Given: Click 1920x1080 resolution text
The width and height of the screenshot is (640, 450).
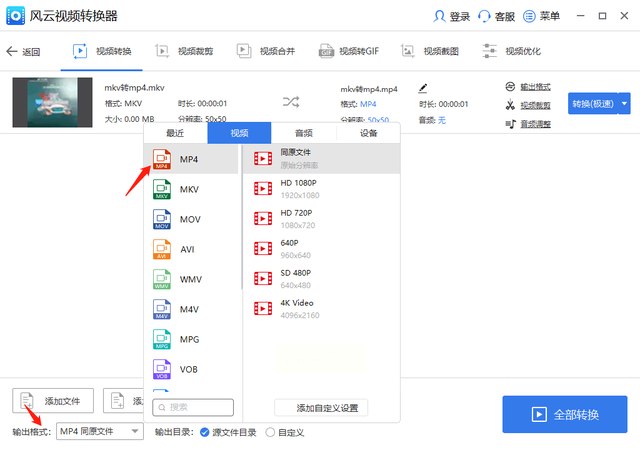Looking at the screenshot, I should tap(300, 196).
